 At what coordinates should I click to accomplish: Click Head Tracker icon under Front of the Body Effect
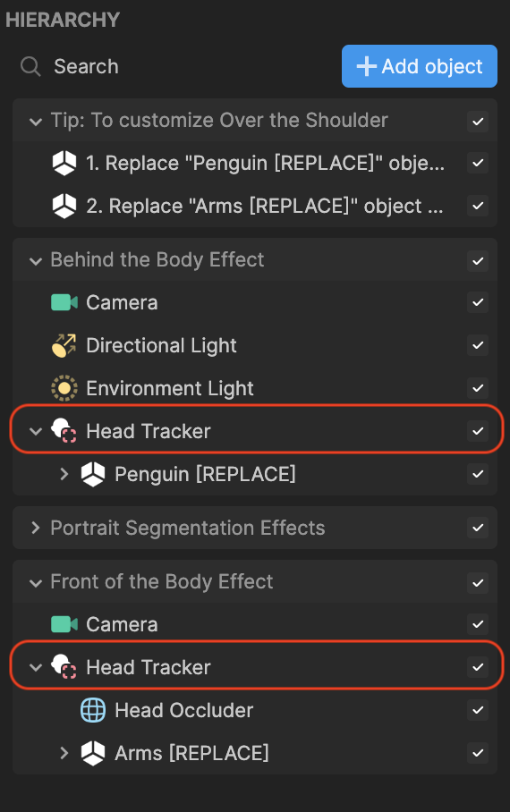(x=64, y=667)
